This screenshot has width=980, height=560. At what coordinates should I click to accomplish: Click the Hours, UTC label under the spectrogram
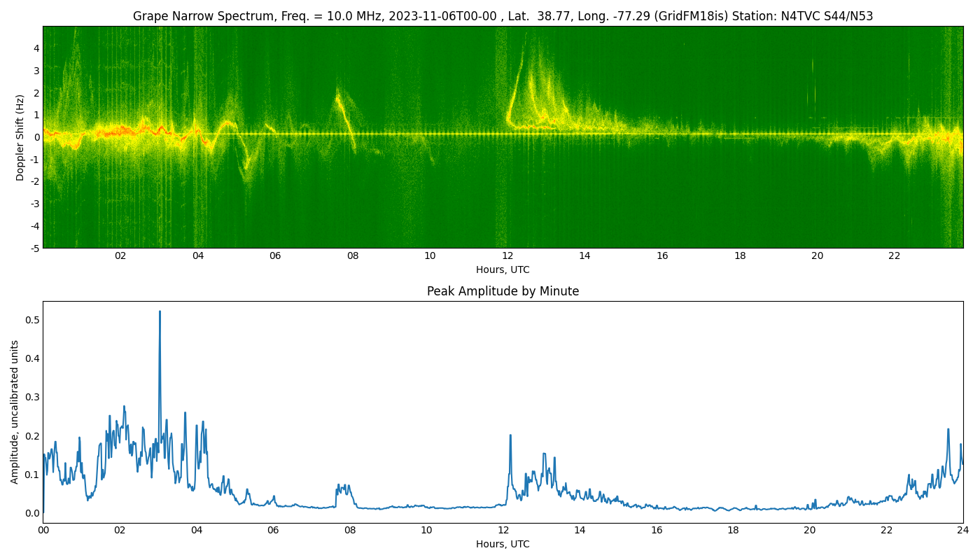click(504, 269)
